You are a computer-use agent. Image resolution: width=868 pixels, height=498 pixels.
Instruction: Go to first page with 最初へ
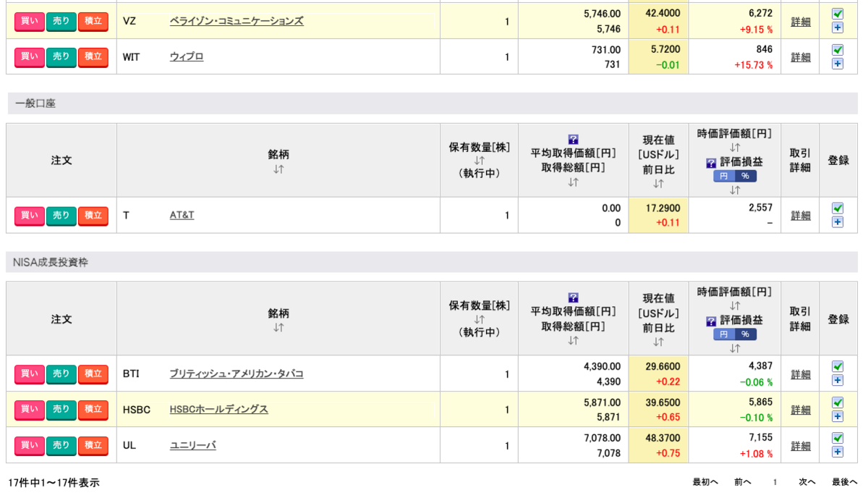(705, 482)
